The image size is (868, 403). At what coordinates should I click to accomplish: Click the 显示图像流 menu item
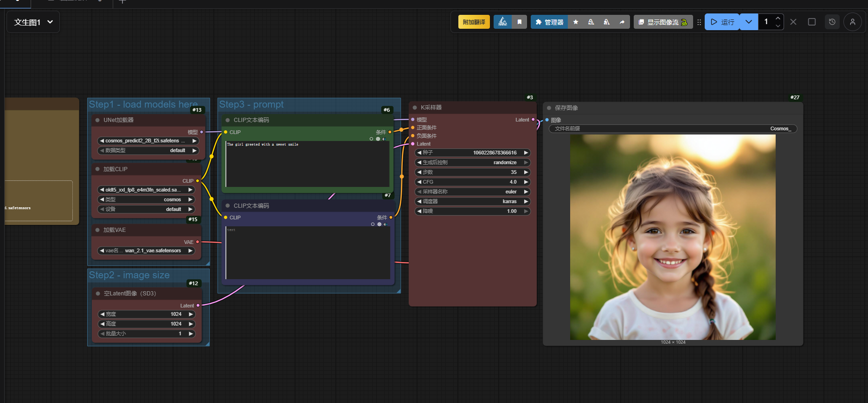click(662, 22)
